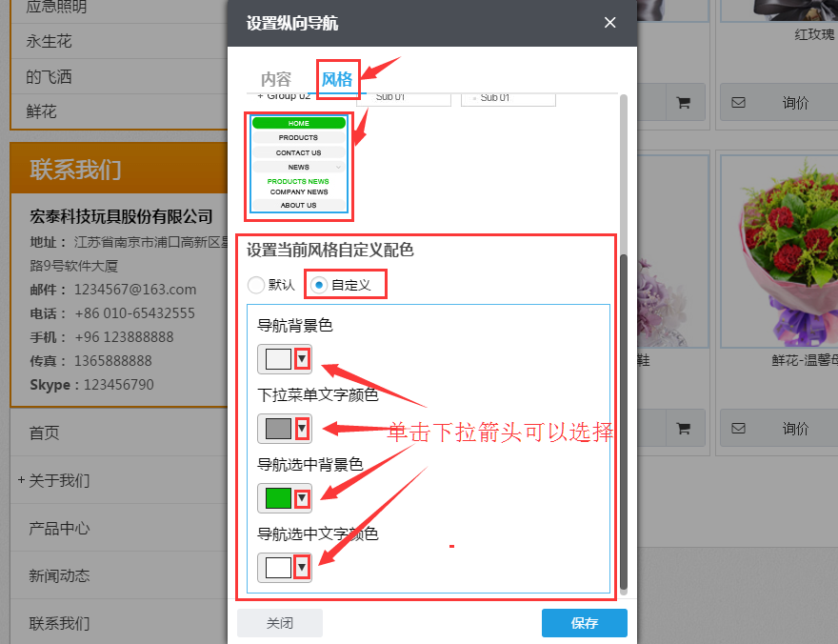Click the 保存 button to save settings
Image resolution: width=838 pixels, height=644 pixels.
point(584,623)
